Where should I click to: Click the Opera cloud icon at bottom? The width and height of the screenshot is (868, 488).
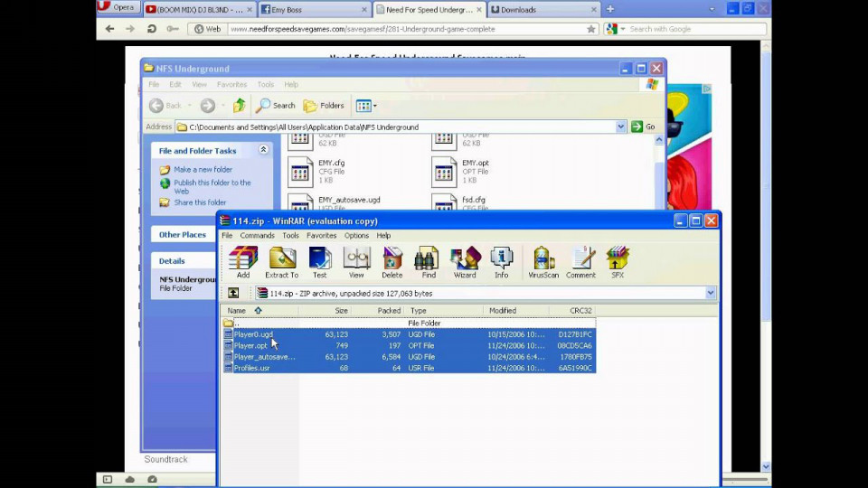[129, 479]
